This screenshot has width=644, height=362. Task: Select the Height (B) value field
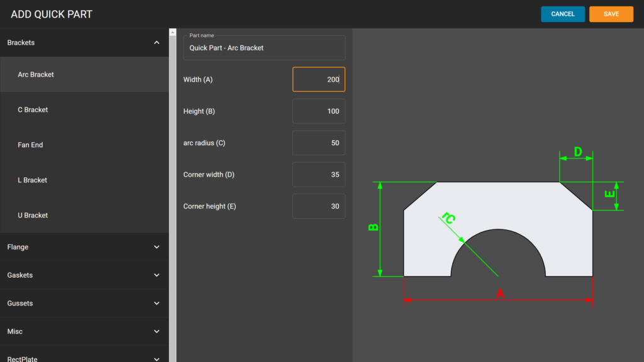click(319, 111)
